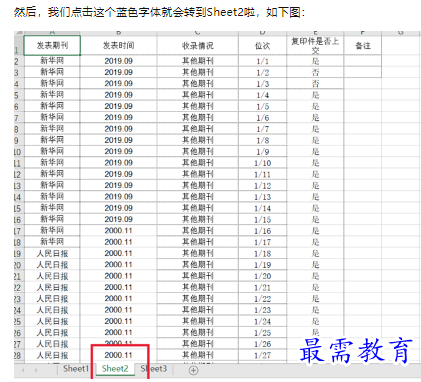This screenshot has width=421, height=382.
Task: Click 新华网 cell in row 2
Action: pyautogui.click(x=52, y=61)
